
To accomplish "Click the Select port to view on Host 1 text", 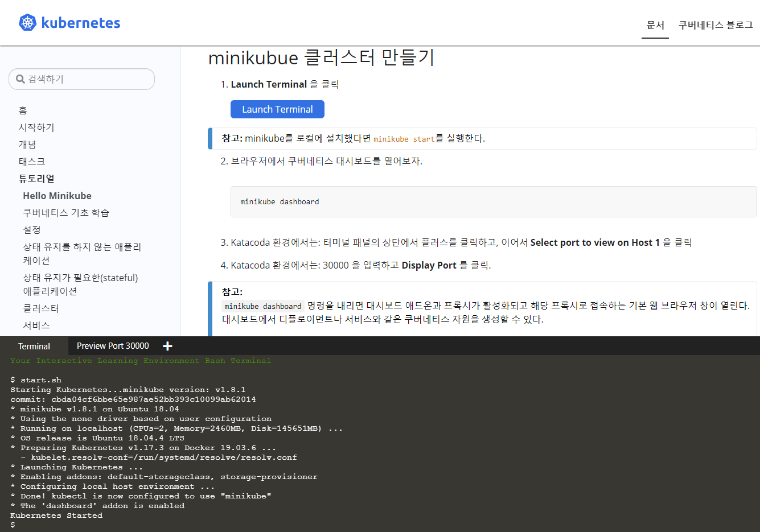I will pos(595,242).
